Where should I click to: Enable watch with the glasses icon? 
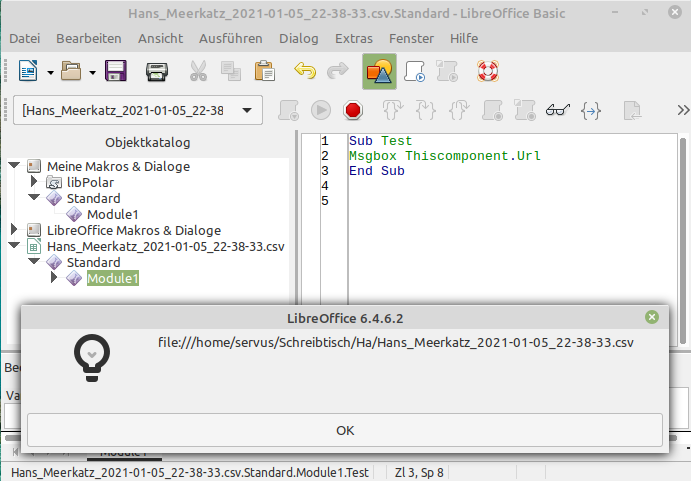558,110
